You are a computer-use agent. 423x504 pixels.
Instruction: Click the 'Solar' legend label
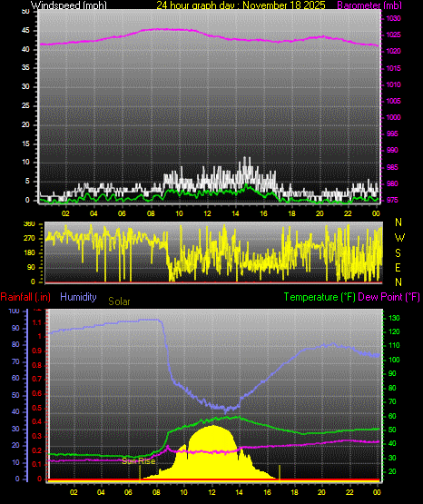click(119, 301)
